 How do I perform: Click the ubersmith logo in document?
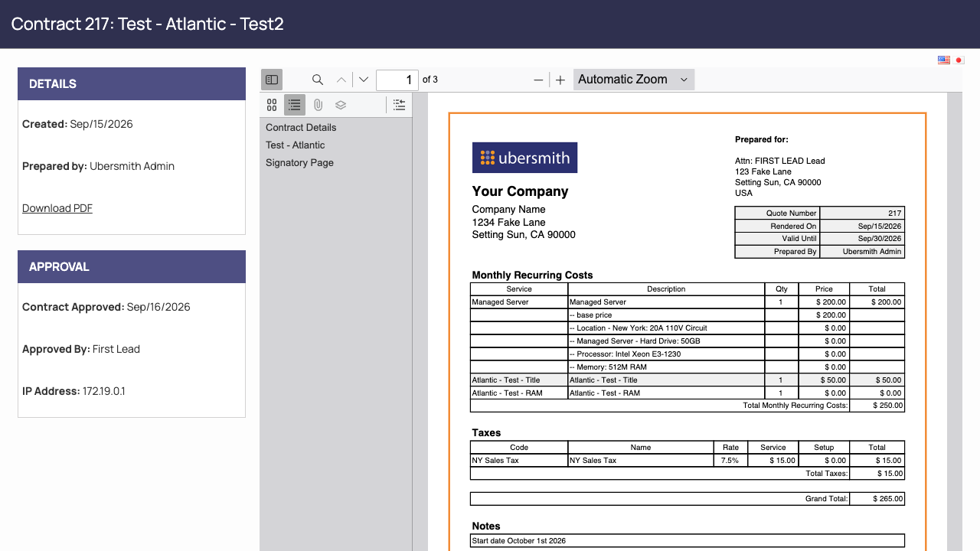click(524, 158)
